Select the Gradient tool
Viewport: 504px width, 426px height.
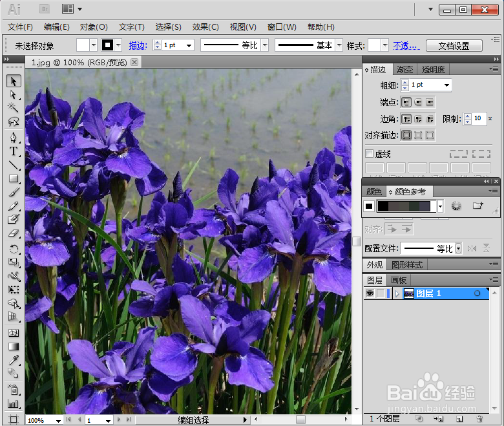14,346
